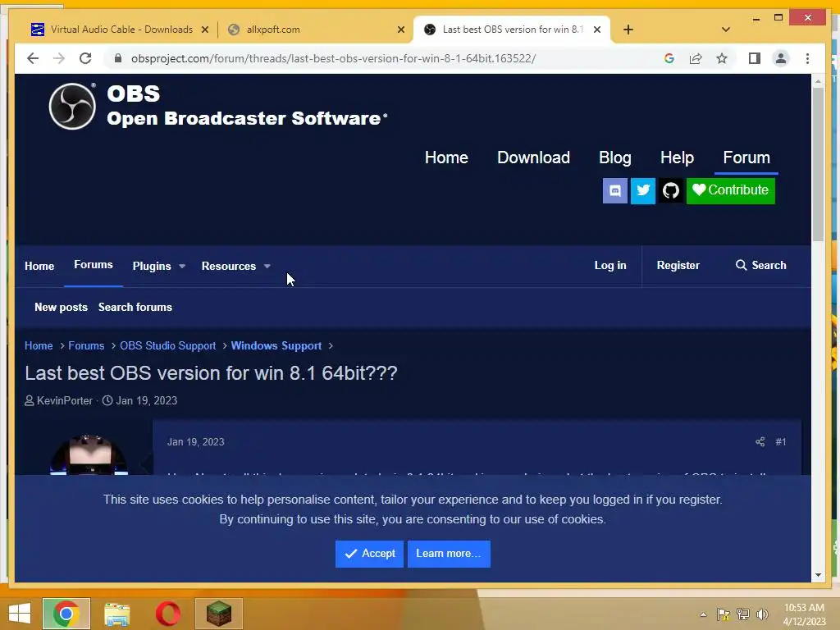Click the browser back arrow
This screenshot has height=630, width=840.
pos(33,58)
